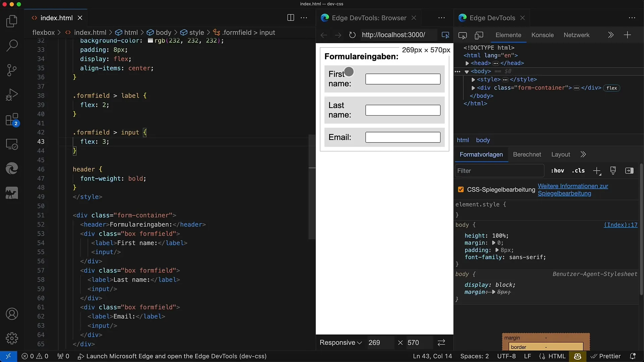Toggle CSS-Spiegelbearbeitung checkbox
644x362 pixels.
tap(461, 189)
